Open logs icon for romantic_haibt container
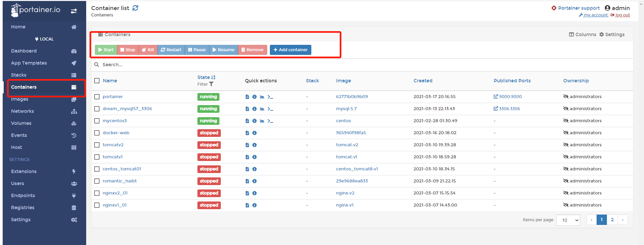The image size is (644, 245). pos(247,181)
